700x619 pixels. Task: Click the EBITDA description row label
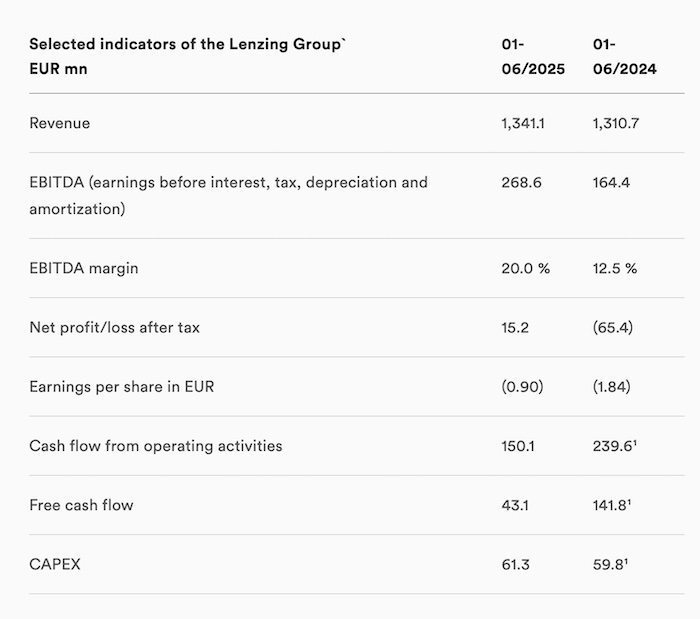coord(228,195)
